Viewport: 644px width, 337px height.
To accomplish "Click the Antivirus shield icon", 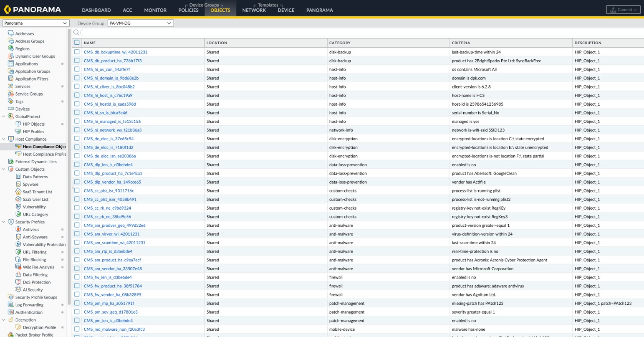I will (x=18, y=229).
